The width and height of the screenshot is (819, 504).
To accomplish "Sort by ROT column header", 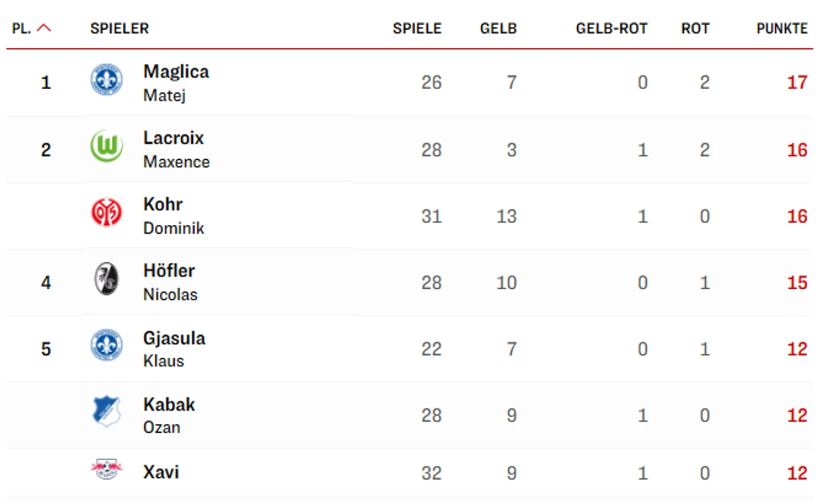I will 695,29.
